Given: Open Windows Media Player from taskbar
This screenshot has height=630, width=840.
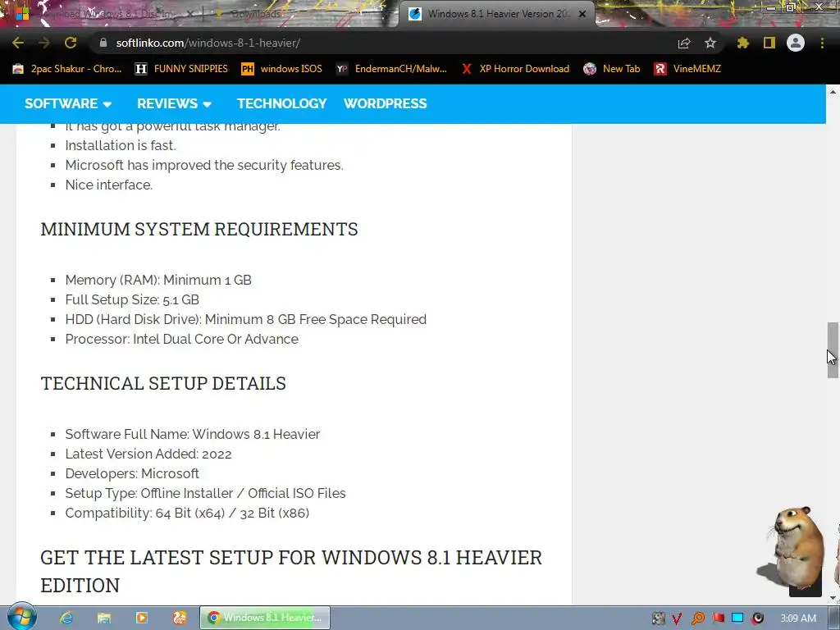Looking at the screenshot, I should pos(142,618).
